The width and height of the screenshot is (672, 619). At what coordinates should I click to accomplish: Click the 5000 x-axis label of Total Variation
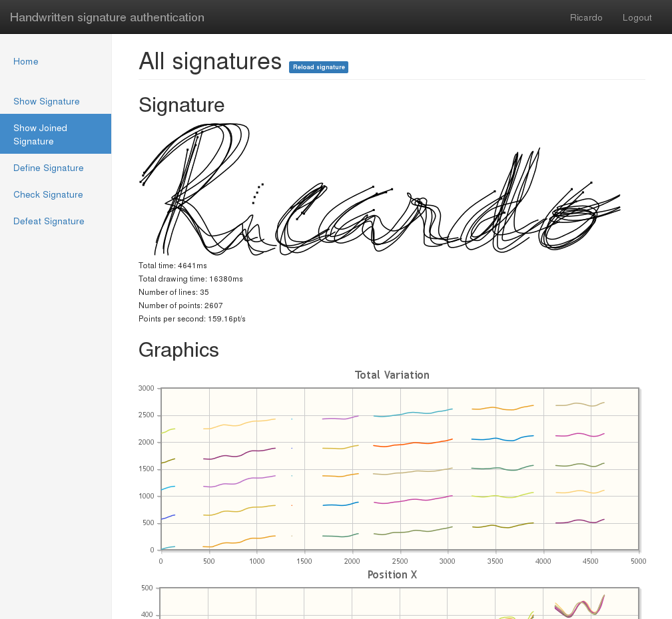[639, 561]
